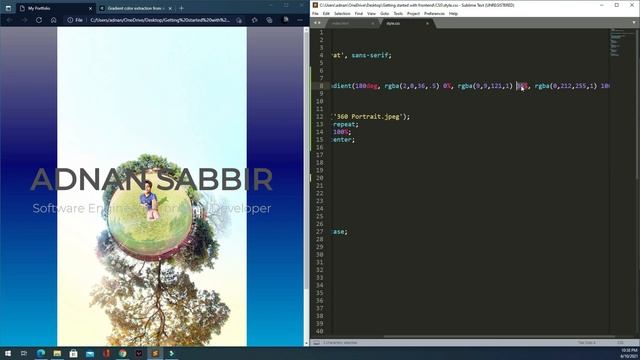
Task: Open the Windows Start menu
Action: tap(8, 353)
